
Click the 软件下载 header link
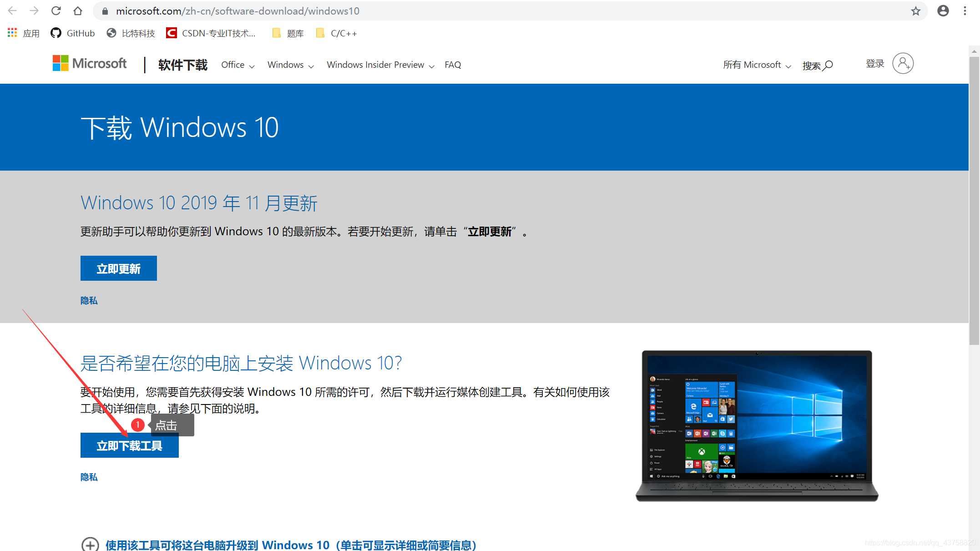[183, 65]
